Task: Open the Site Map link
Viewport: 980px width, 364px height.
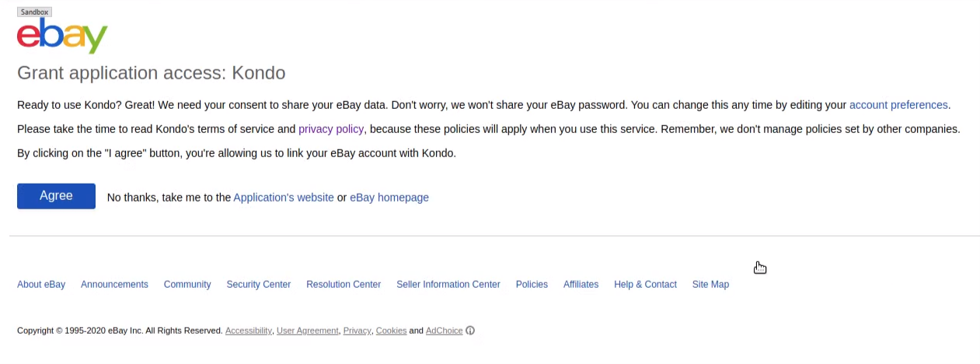Action: pyautogui.click(x=710, y=285)
